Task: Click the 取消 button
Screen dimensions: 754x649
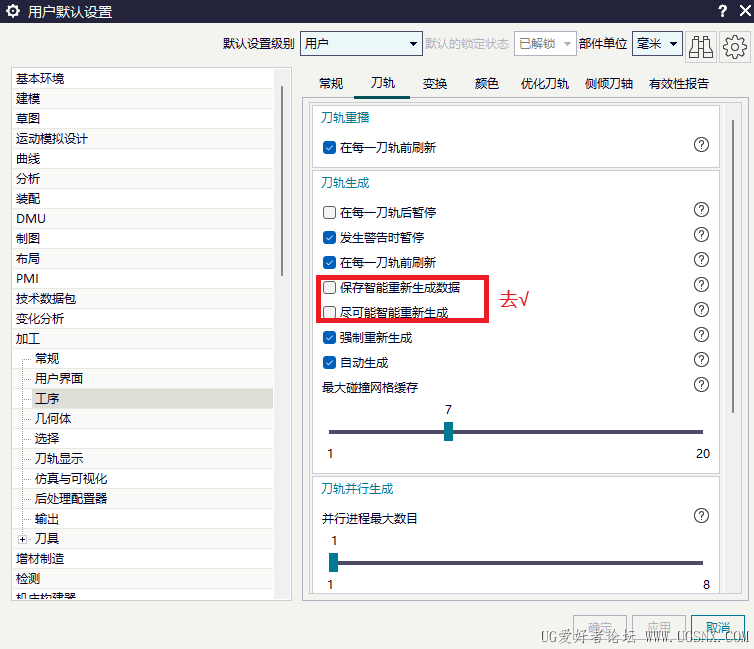Action: pos(717,627)
